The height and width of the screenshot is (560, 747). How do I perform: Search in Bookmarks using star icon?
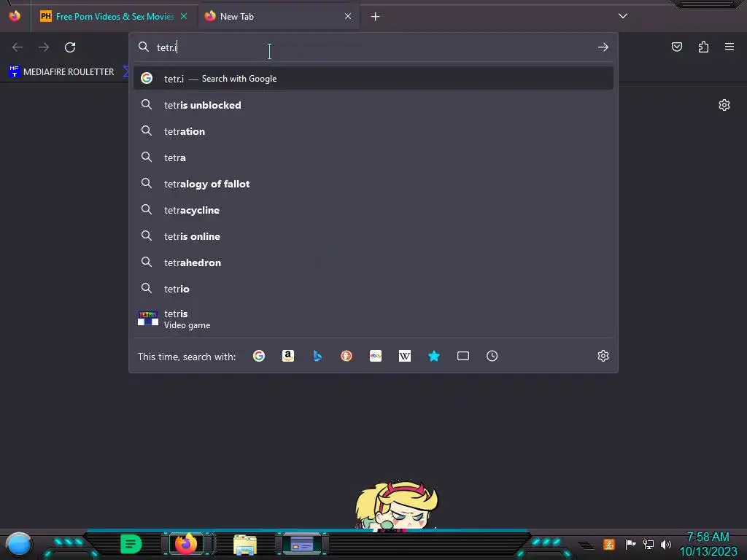point(434,356)
